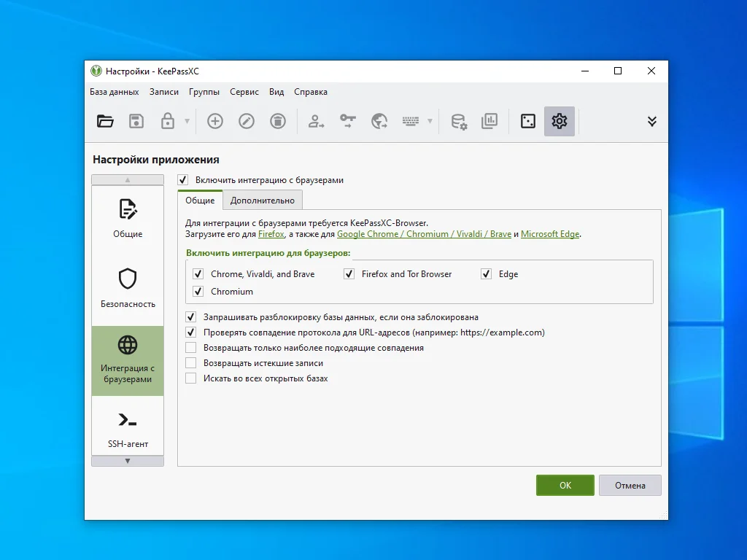Select the Интеграция с браузерами category
Viewport: 747px width, 560px height.
coord(128,361)
